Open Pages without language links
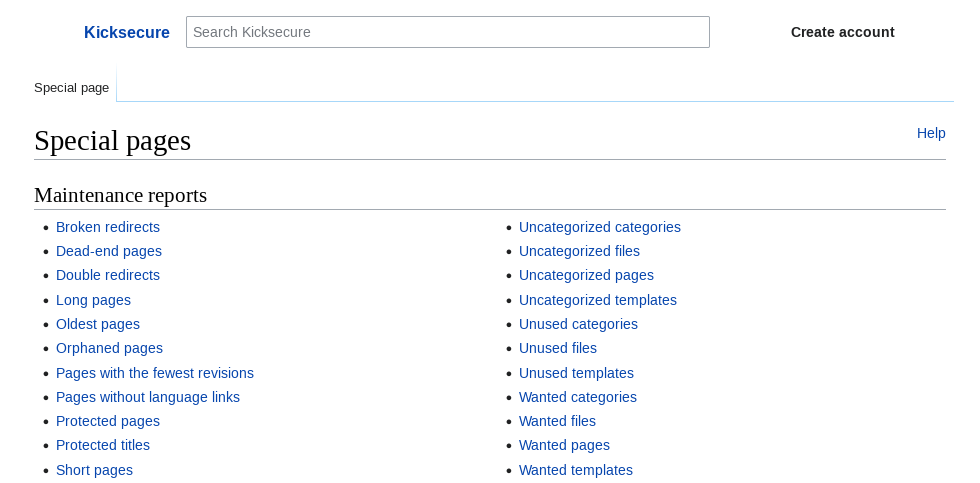 click(x=148, y=397)
